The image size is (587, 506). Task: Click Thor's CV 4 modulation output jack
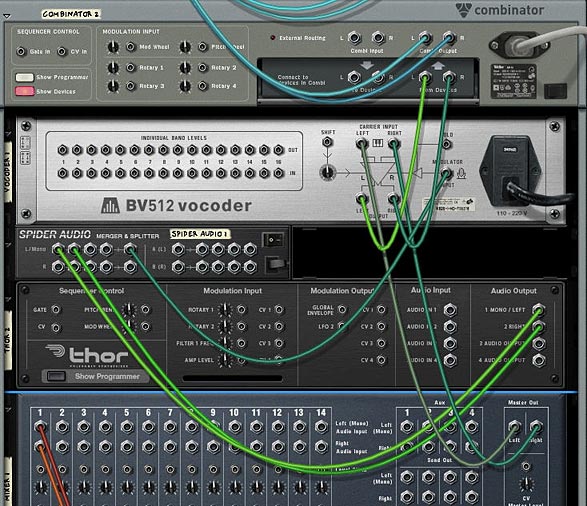pos(381,360)
